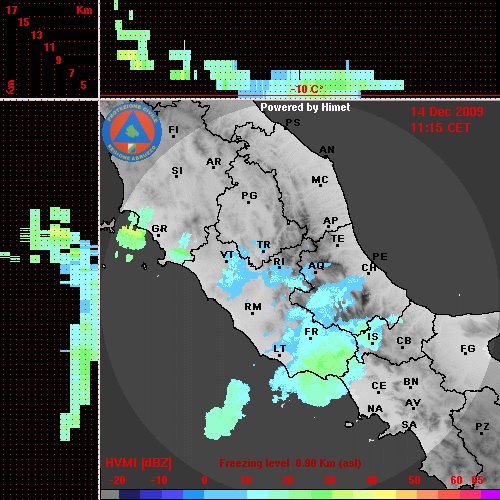The height and width of the screenshot is (500, 500).
Task: Select the IS city label on map
Action: coord(373,337)
